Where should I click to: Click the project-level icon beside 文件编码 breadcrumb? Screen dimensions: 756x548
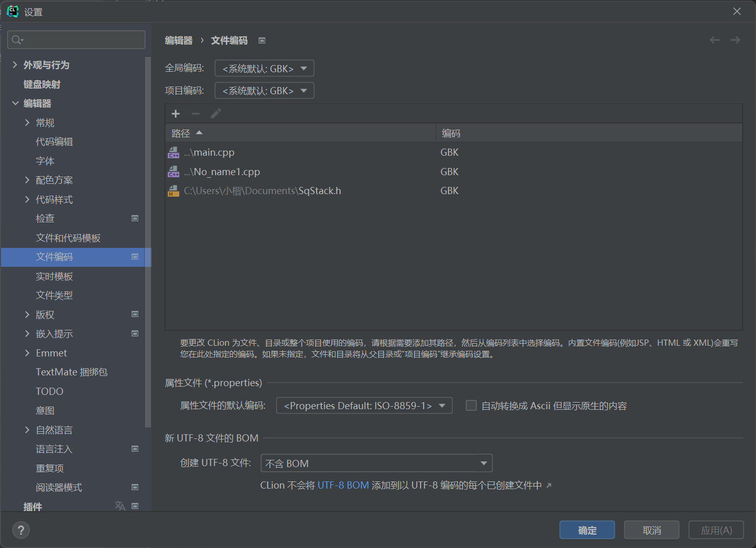pyautogui.click(x=262, y=40)
